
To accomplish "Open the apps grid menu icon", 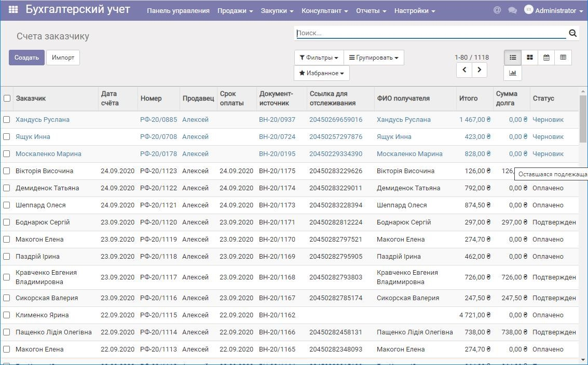I will point(13,9).
